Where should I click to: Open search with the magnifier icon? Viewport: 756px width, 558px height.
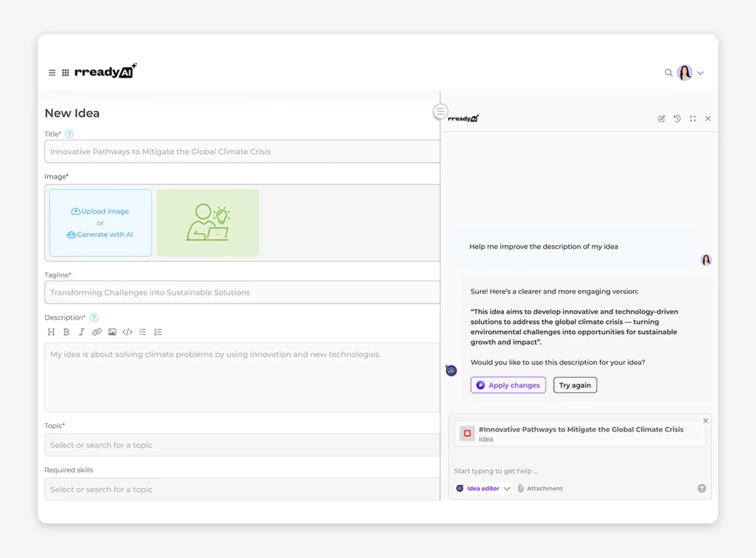pos(668,73)
